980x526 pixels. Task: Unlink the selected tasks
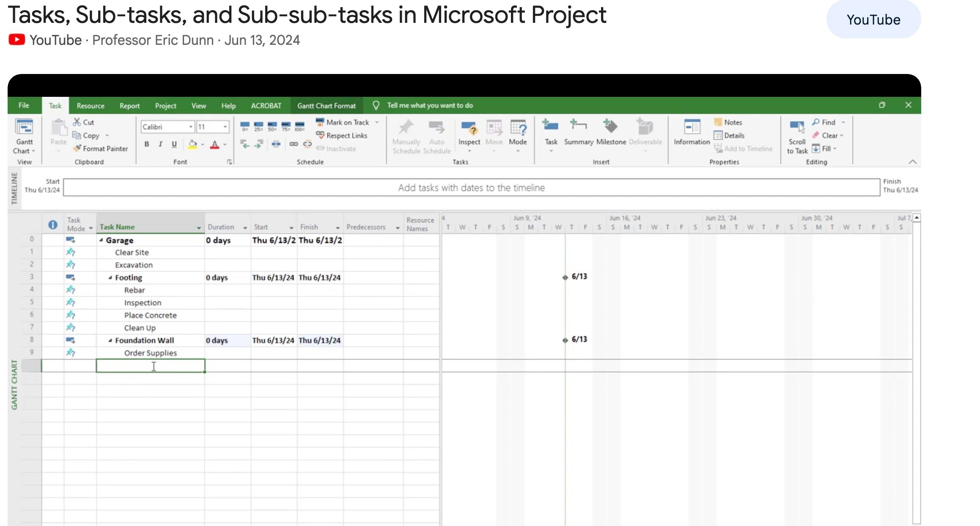(x=307, y=144)
